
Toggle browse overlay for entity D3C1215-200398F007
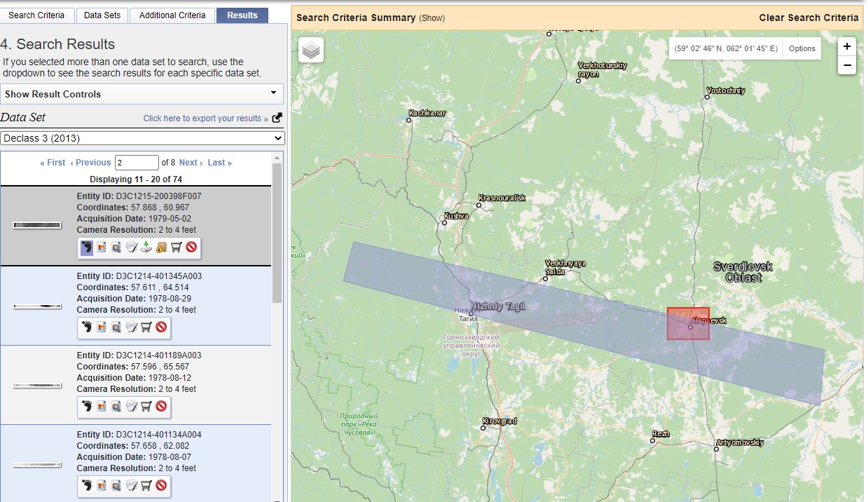102,247
